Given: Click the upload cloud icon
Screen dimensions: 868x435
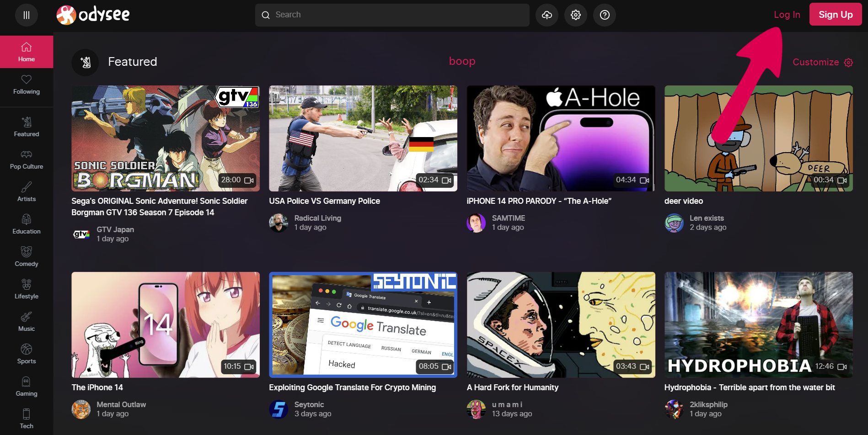Looking at the screenshot, I should pyautogui.click(x=547, y=15).
